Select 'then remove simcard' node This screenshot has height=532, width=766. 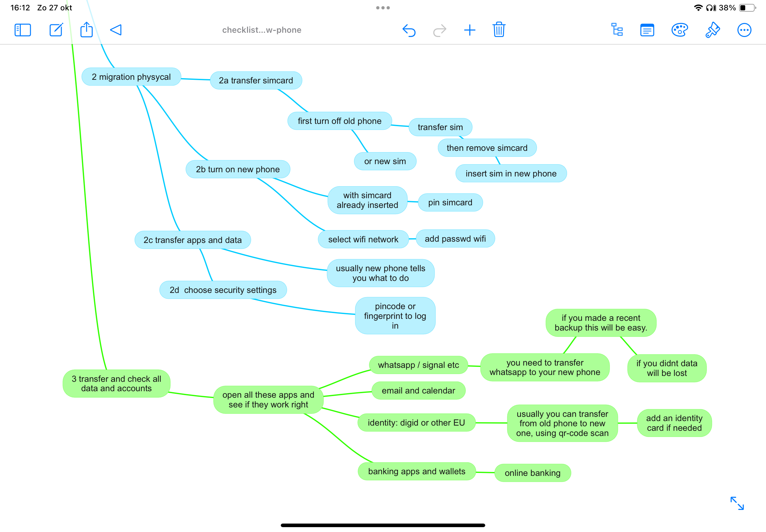[x=487, y=148]
